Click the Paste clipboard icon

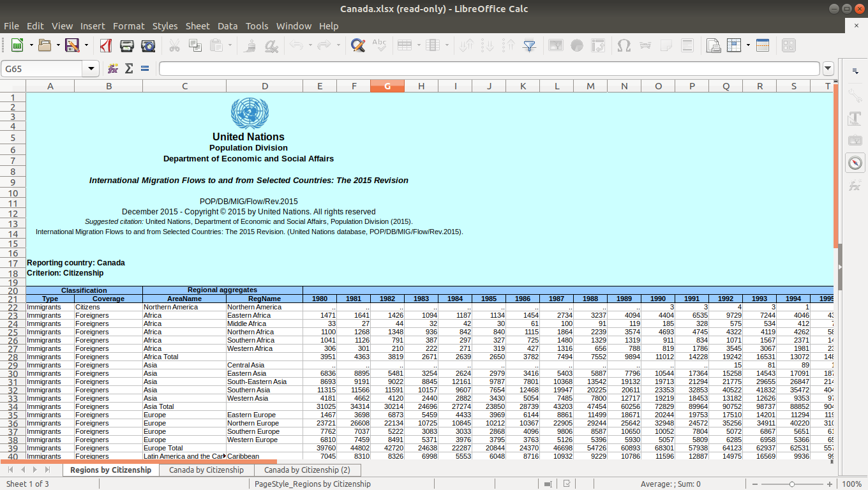coord(216,45)
